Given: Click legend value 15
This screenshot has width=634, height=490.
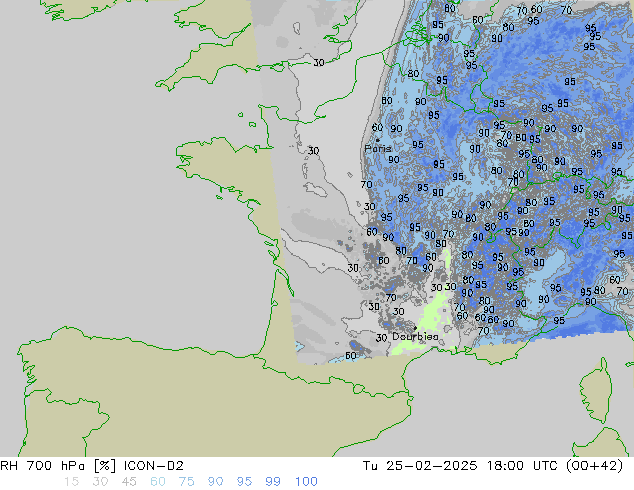Looking at the screenshot, I should pos(71,482).
